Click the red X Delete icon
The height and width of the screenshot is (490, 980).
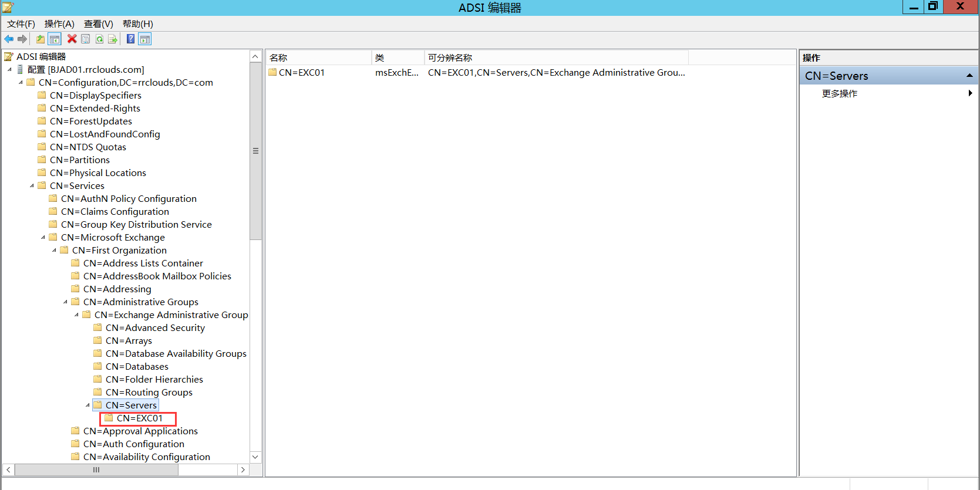click(x=72, y=39)
